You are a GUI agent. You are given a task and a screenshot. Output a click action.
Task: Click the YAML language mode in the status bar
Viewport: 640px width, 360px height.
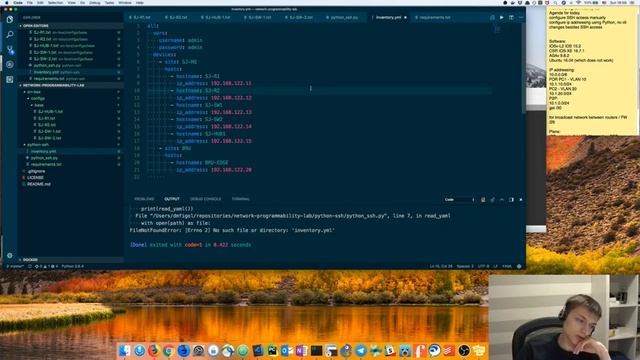click(x=507, y=266)
